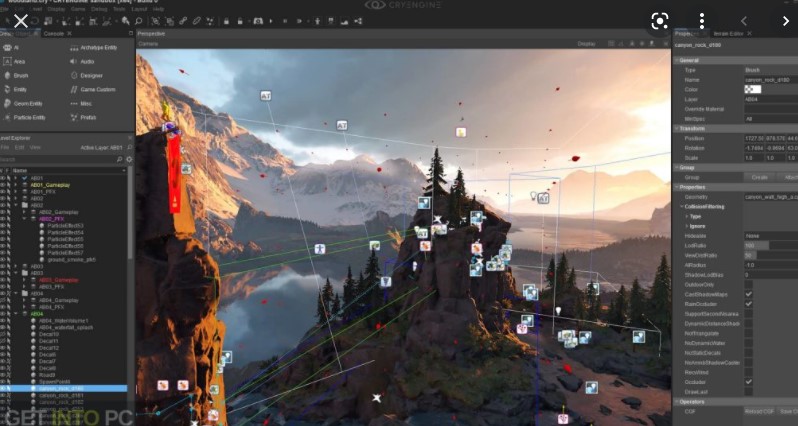Click the play triangle in main toolbar

pos(271,21)
